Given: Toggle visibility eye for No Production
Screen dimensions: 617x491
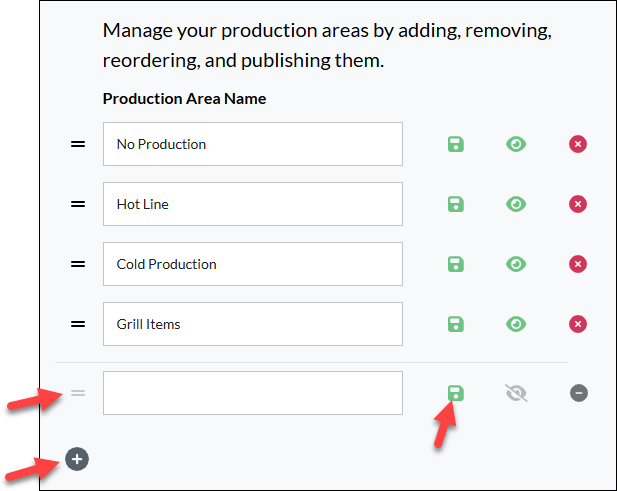Looking at the screenshot, I should pos(516,144).
